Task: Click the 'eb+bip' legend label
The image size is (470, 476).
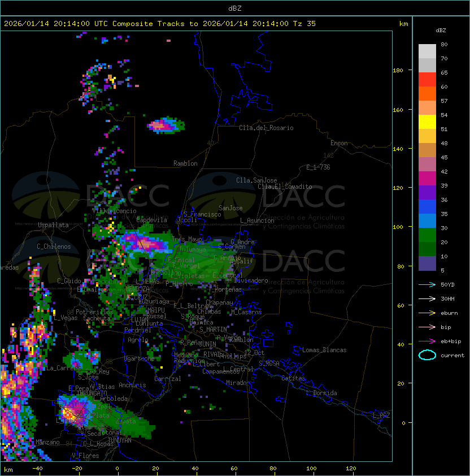Action: click(x=451, y=341)
